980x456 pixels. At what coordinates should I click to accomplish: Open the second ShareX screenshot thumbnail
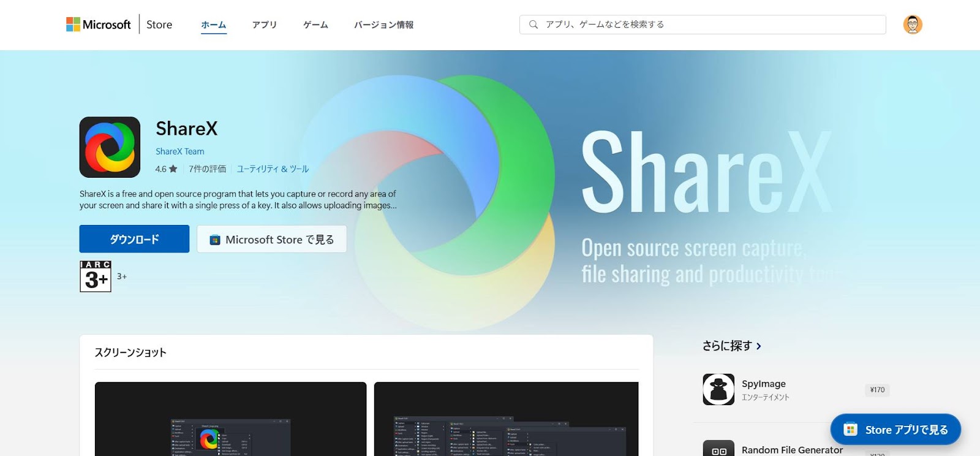506,419
